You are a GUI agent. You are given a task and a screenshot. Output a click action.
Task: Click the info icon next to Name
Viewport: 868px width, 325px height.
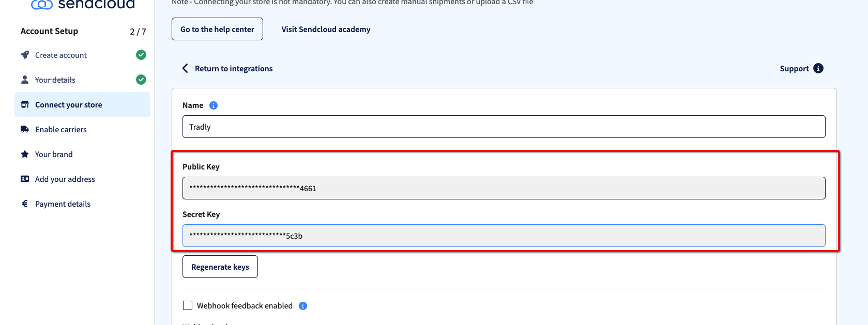[x=214, y=105]
